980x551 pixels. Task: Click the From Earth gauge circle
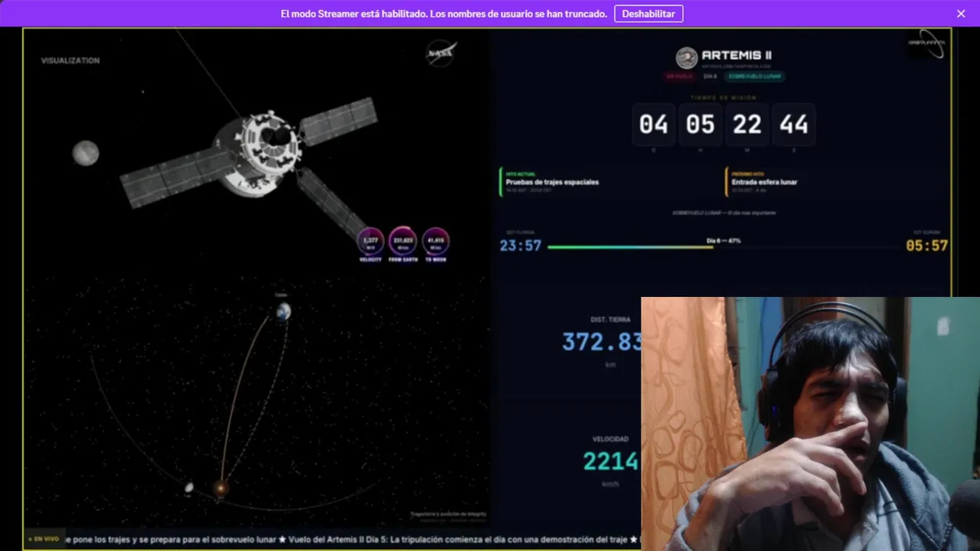point(403,240)
